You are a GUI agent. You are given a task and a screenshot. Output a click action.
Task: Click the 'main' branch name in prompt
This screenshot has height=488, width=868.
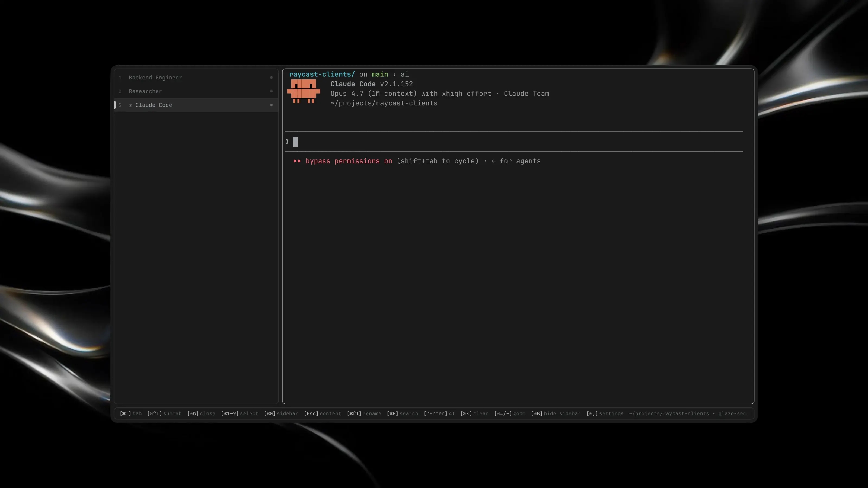380,75
